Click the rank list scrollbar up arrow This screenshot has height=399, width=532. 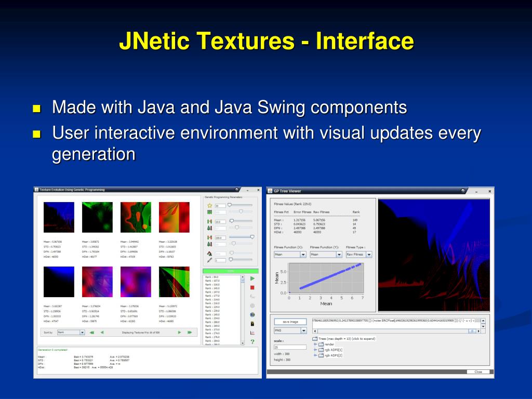[x=242, y=277]
